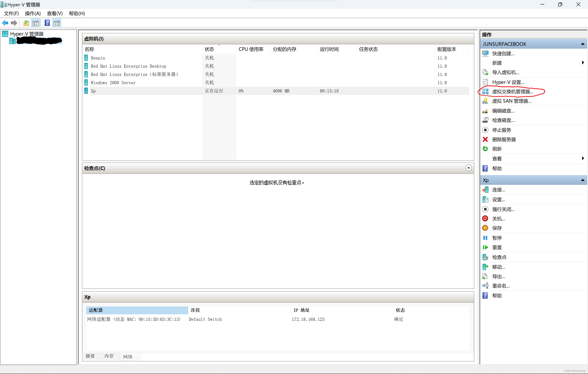
Task: Sort by Name (名称) column header
Action: tap(142, 49)
